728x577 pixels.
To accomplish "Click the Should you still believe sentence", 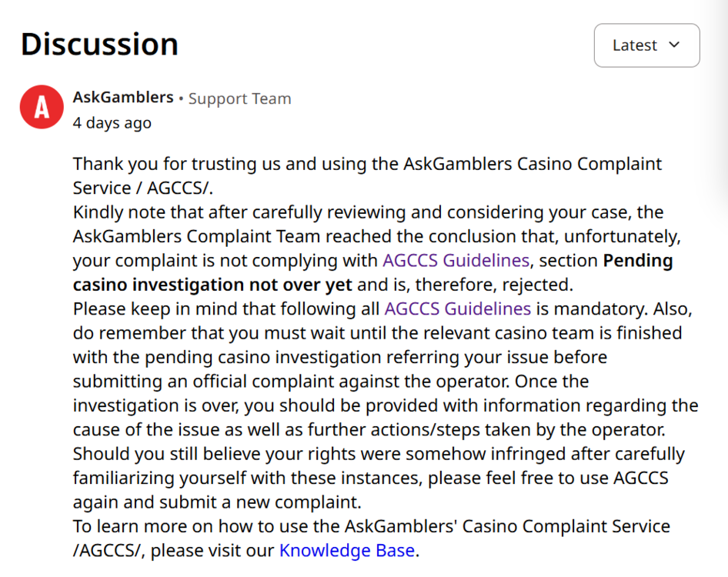I will click(379, 478).
